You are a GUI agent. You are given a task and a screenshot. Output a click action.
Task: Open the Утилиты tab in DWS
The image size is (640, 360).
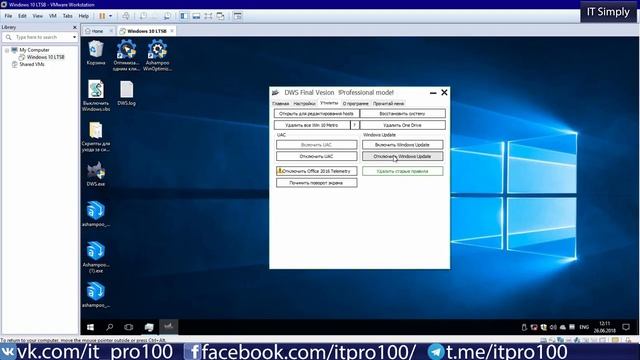pos(329,103)
